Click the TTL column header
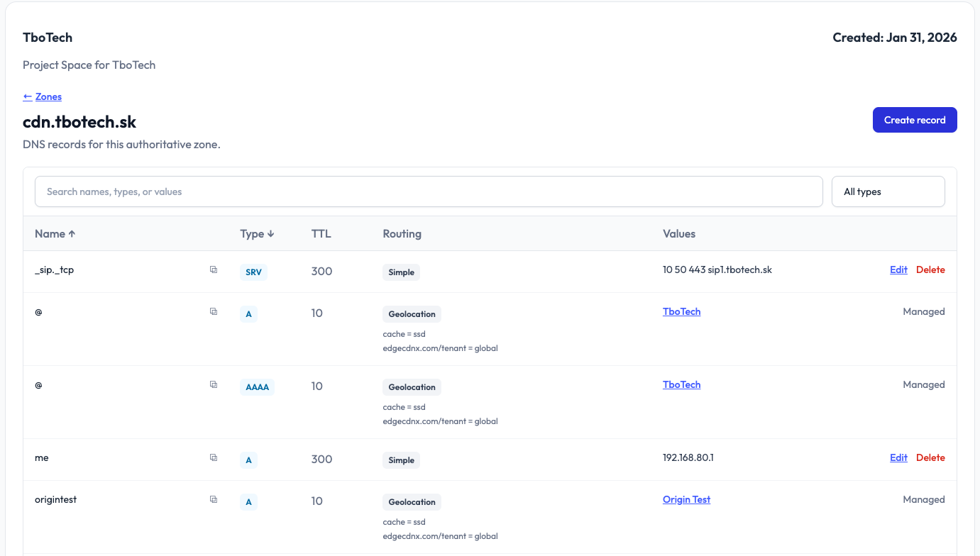This screenshot has height=556, width=980. click(x=321, y=233)
